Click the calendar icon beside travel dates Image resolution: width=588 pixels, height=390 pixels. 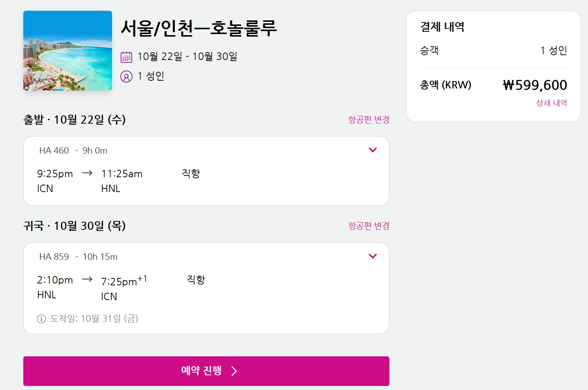click(126, 57)
